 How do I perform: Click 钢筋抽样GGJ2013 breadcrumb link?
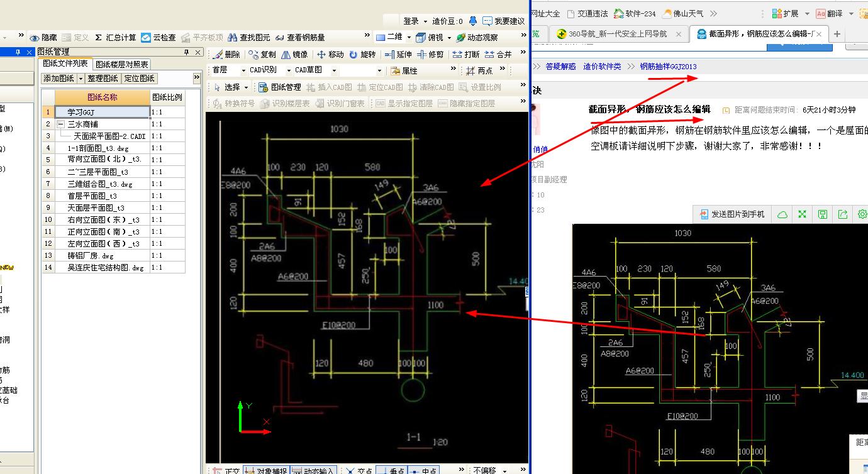(x=669, y=67)
